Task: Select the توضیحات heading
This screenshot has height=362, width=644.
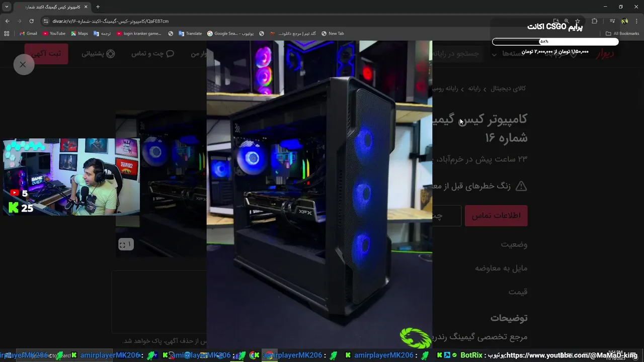Action: pyautogui.click(x=509, y=318)
